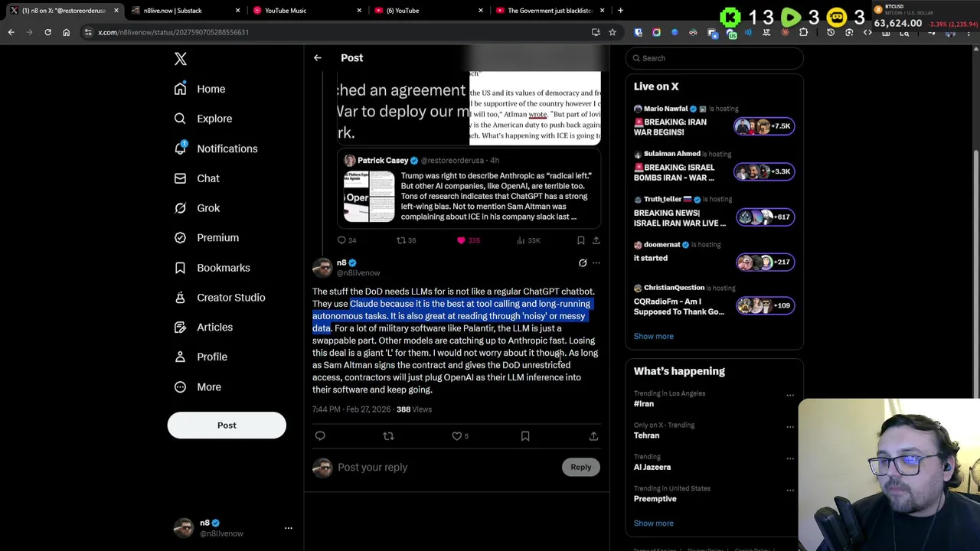The width and height of the screenshot is (980, 551).
Task: Click the browser home button
Action: [x=66, y=32]
